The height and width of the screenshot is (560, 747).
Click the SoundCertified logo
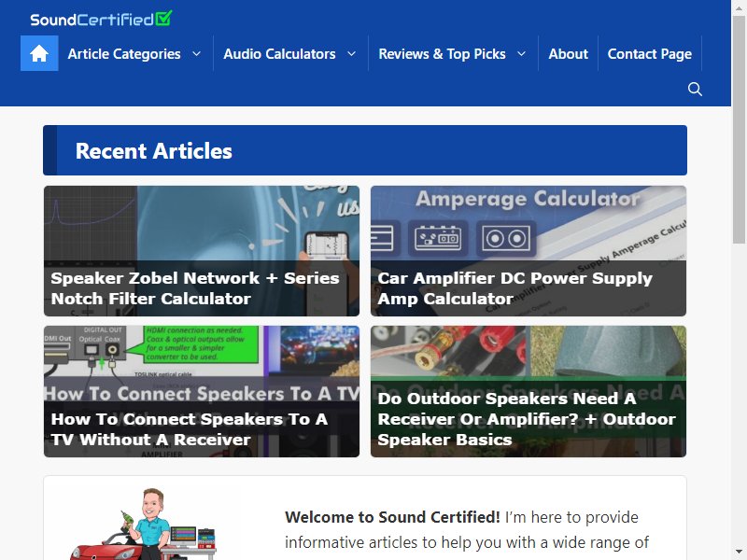tap(101, 19)
